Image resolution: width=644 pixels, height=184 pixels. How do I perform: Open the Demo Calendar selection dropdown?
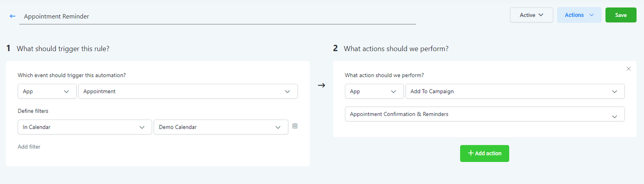[x=221, y=127]
